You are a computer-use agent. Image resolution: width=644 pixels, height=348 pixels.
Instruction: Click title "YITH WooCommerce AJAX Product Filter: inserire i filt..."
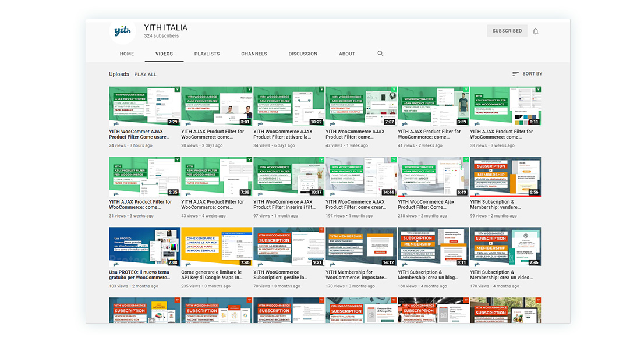[x=285, y=204]
